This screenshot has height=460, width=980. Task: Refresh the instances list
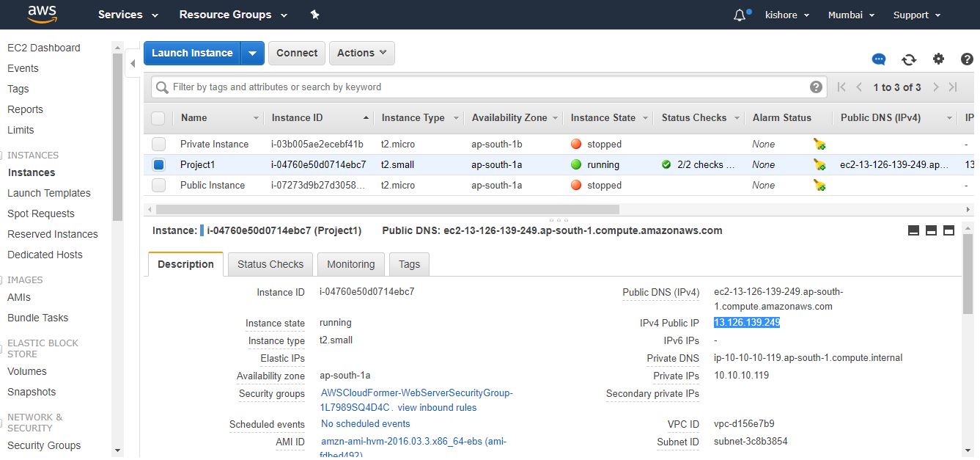tap(909, 59)
